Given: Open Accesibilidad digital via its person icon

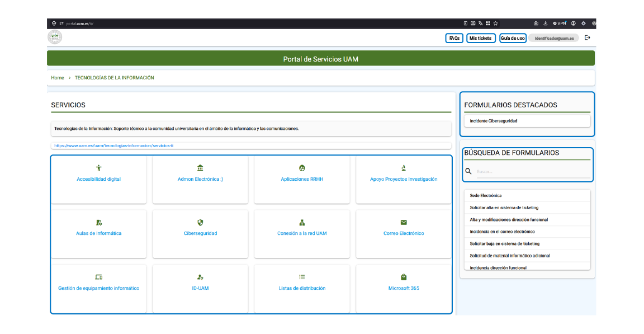Looking at the screenshot, I should point(98,168).
